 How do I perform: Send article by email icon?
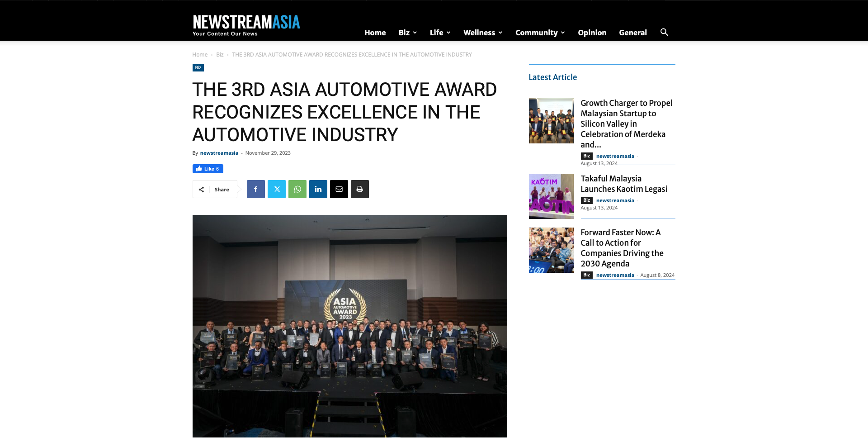click(339, 189)
